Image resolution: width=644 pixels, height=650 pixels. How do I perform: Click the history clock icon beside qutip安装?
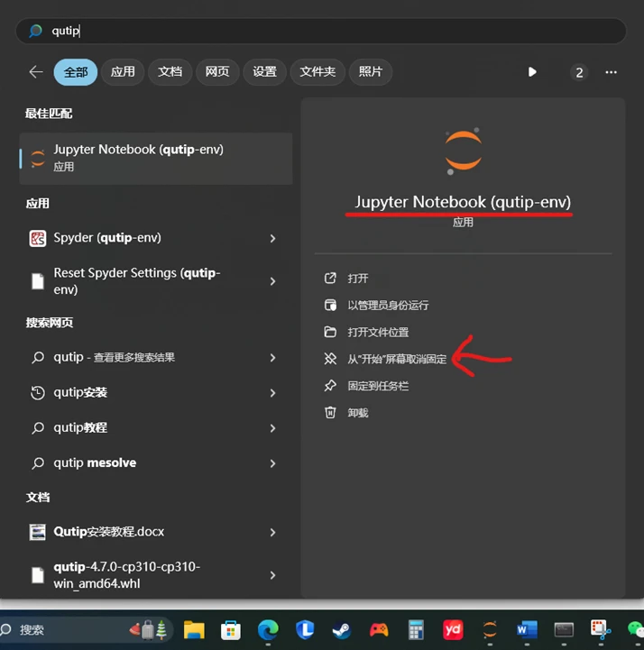tap(38, 392)
